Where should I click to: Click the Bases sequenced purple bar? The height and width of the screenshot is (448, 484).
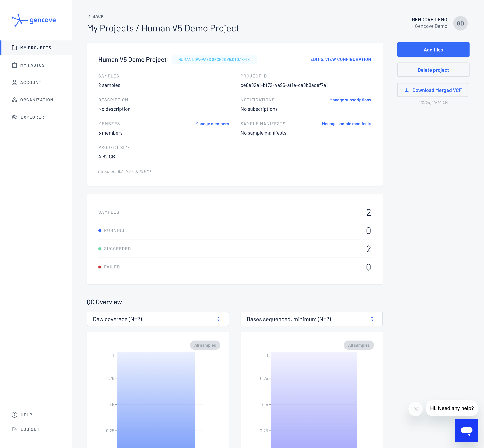pos(314,400)
